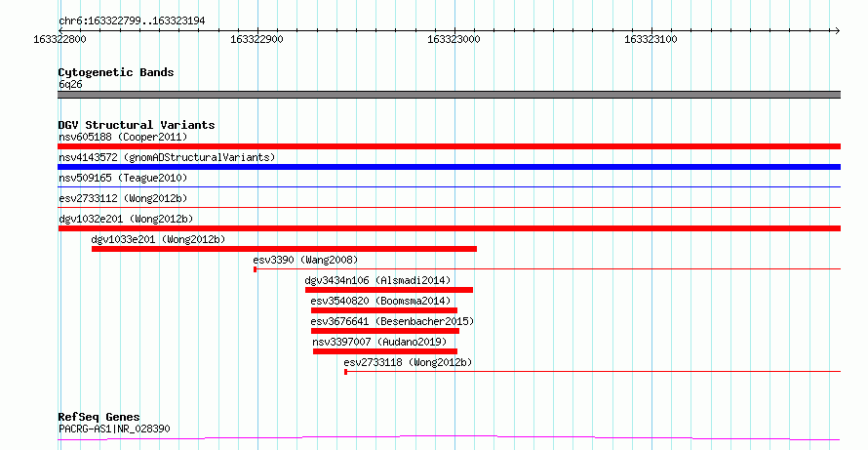Viewport: 868px width, 450px height.
Task: Open dgv3434n106 (Alsmadi2014) variant label
Action: point(377,280)
